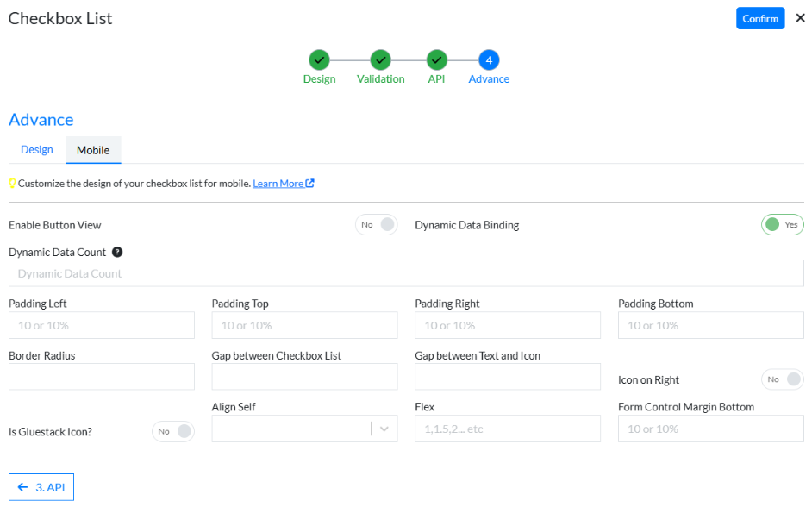Viewport: 812px width, 507px height.
Task: Switch to the Design tab
Action: (x=35, y=149)
